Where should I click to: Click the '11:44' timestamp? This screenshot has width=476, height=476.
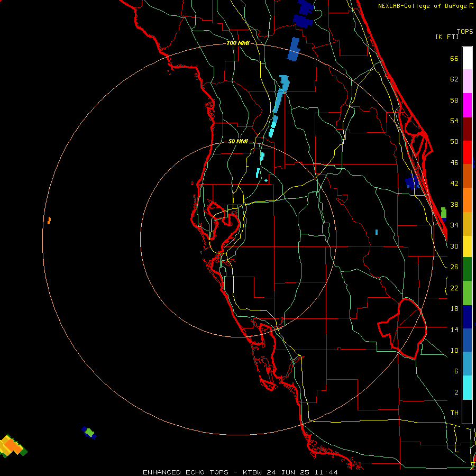326,472
